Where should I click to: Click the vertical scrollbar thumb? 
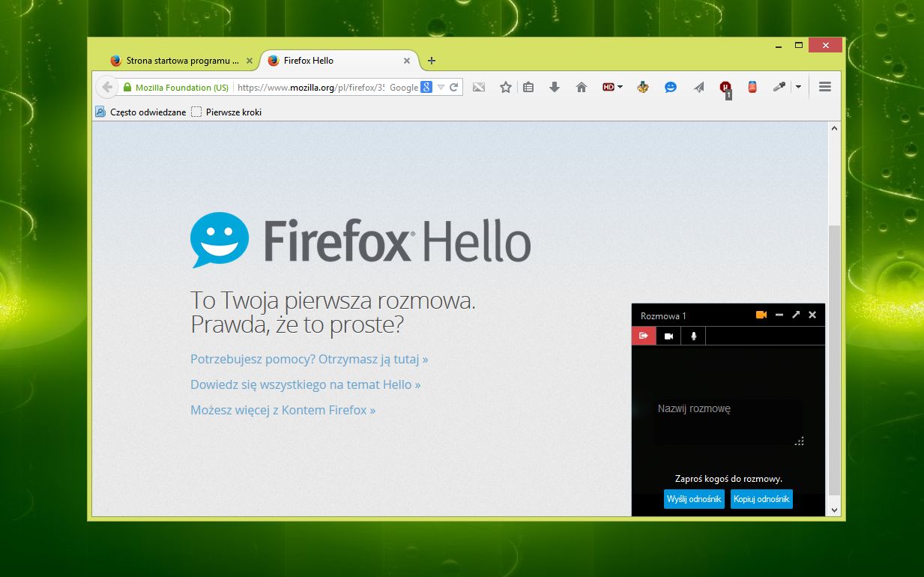click(834, 358)
